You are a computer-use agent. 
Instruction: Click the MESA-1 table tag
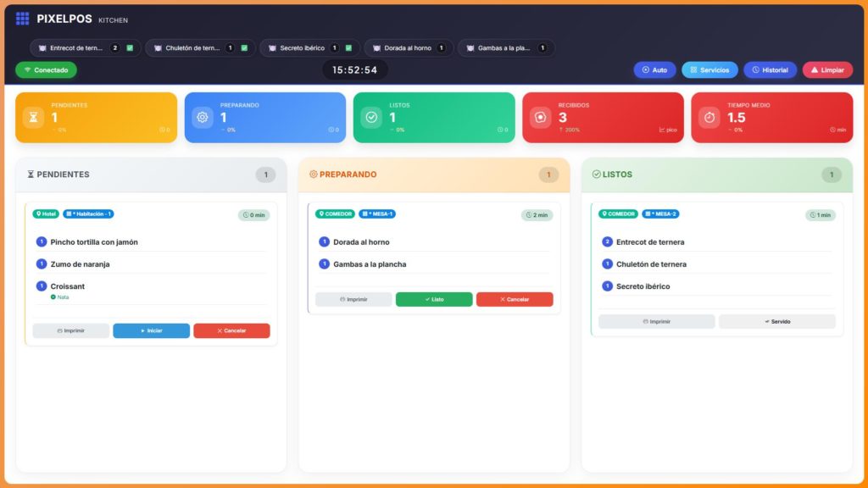pos(377,213)
